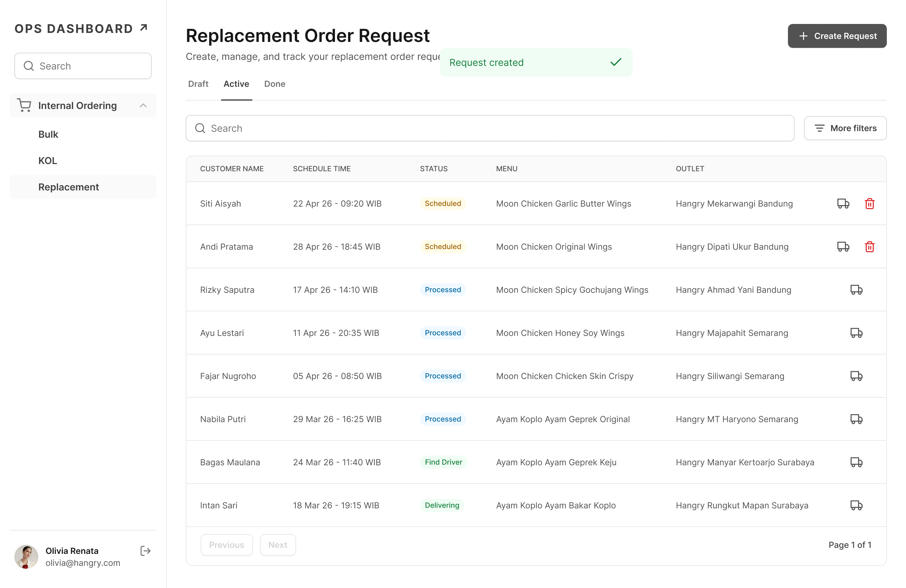906x588 pixels.
Task: Click the Next page button
Action: [278, 545]
